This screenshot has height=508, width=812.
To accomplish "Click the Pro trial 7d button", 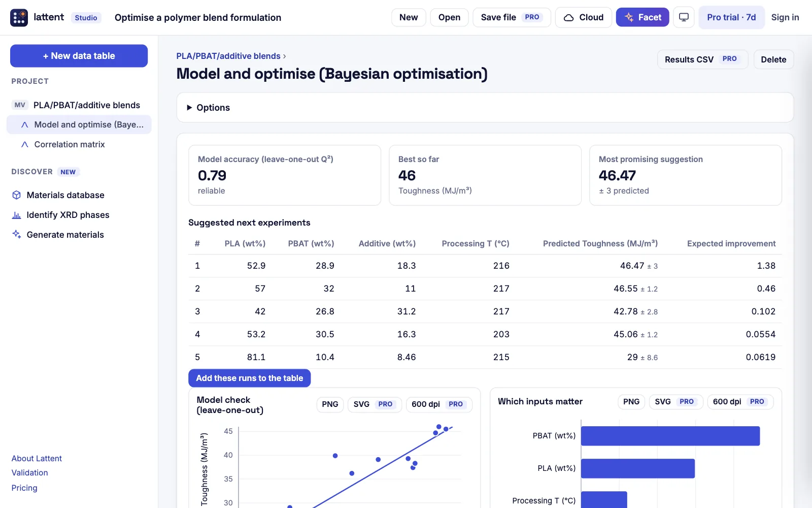I will pos(731,17).
